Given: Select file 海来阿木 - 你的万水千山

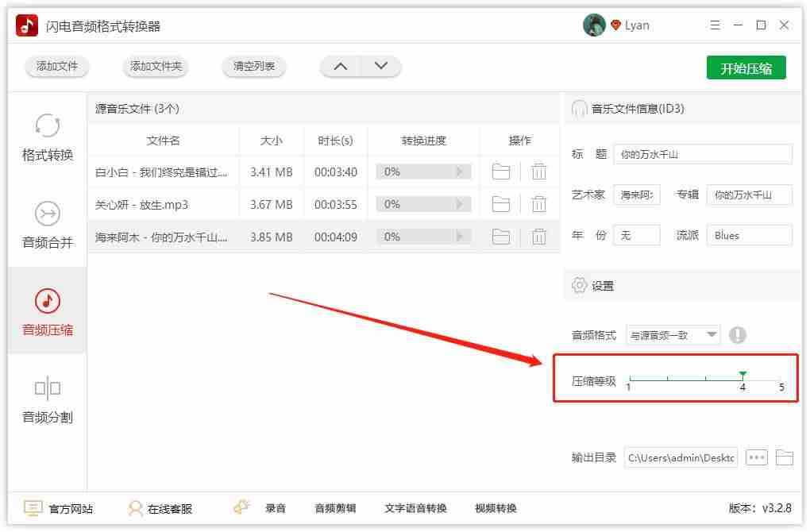Looking at the screenshot, I should click(160, 237).
